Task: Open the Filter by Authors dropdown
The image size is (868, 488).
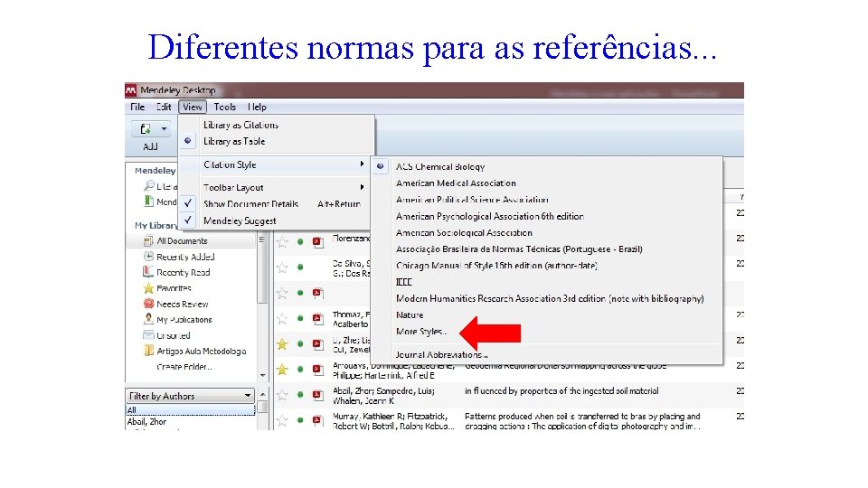Action: tap(190, 396)
